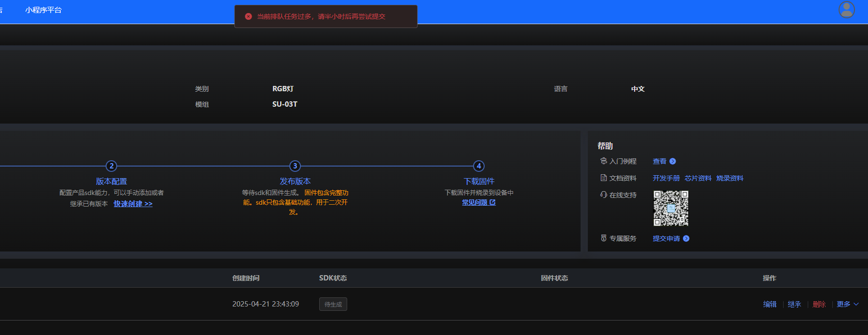The width and height of the screenshot is (868, 335).
Task: Click the online support QR code
Action: coord(671,208)
